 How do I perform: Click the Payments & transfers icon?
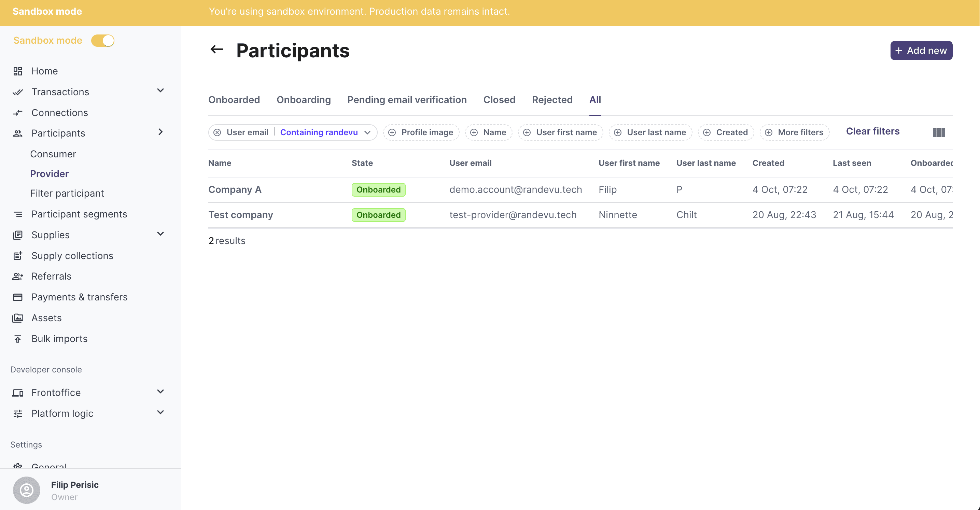tap(18, 297)
